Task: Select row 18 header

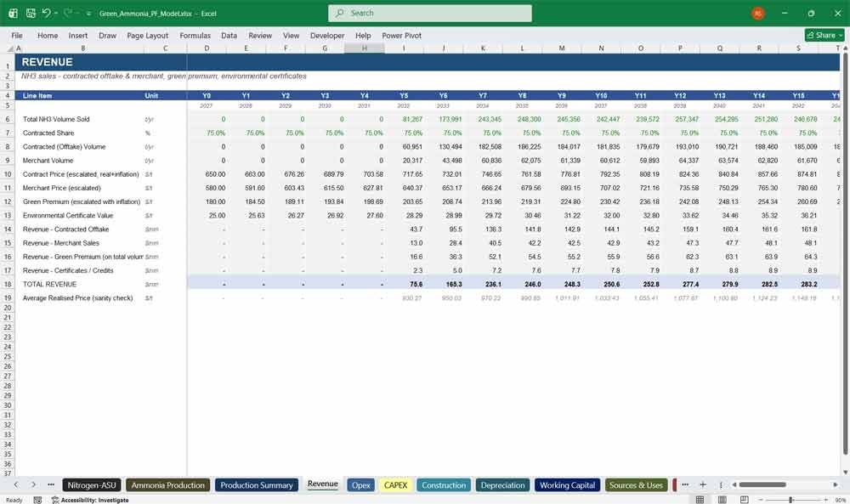Action: (8, 284)
